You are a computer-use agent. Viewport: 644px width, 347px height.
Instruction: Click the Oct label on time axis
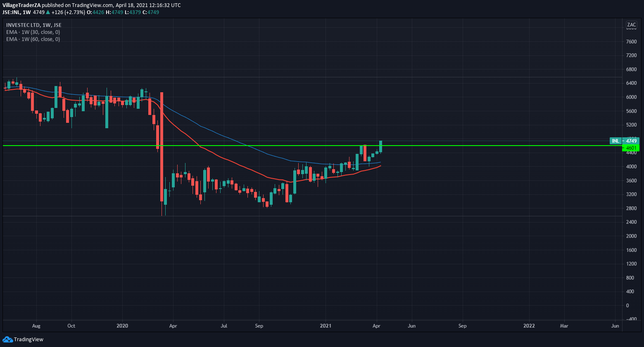click(71, 326)
